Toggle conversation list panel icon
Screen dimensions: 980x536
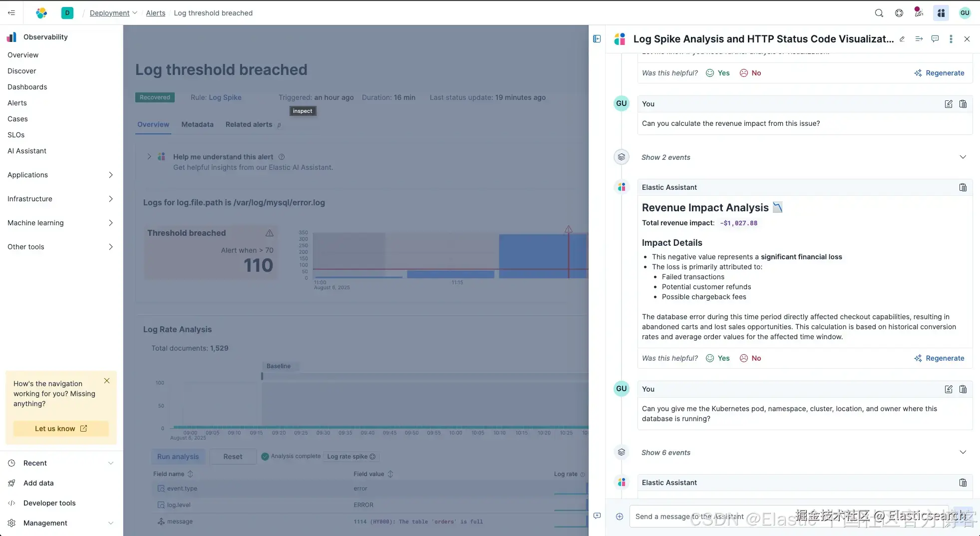click(597, 39)
